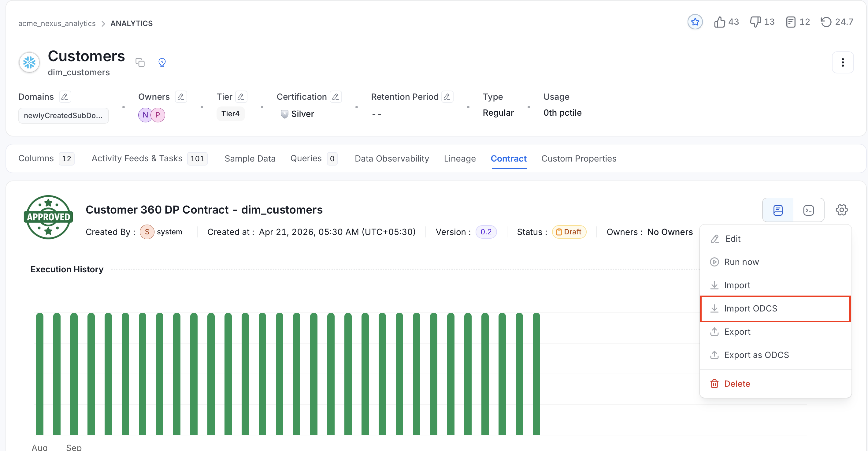Select Export as ODCS option
This screenshot has width=868, height=451.
pyautogui.click(x=775, y=355)
